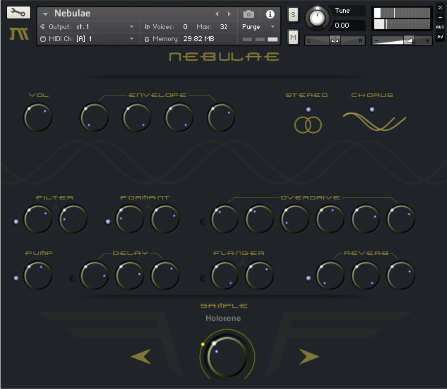Viewport: 447px width, 389px height.
Task: Minimize instrument with minus button
Action: 440,17
